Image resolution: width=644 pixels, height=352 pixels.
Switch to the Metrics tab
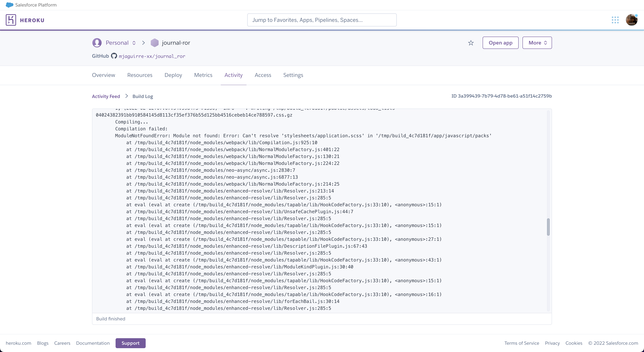click(203, 75)
